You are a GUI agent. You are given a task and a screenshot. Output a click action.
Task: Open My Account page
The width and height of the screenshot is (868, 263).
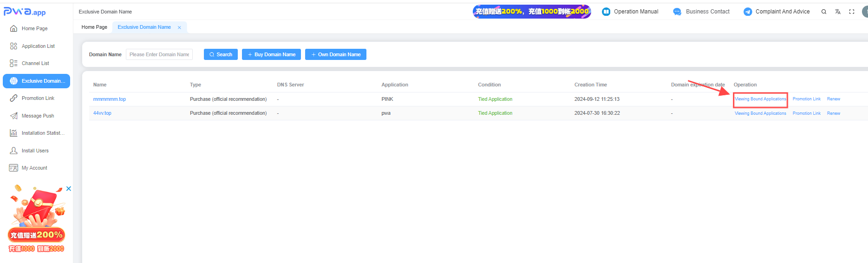tap(34, 168)
